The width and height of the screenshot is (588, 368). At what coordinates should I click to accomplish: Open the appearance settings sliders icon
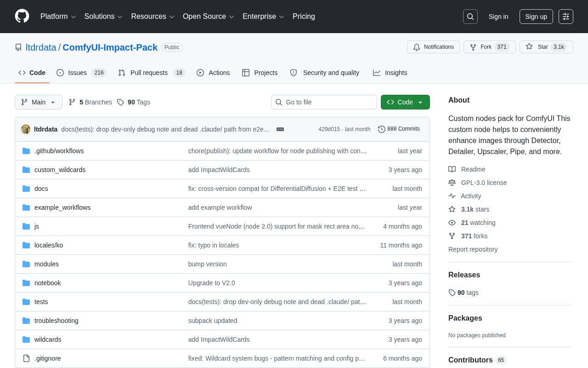pyautogui.click(x=566, y=17)
